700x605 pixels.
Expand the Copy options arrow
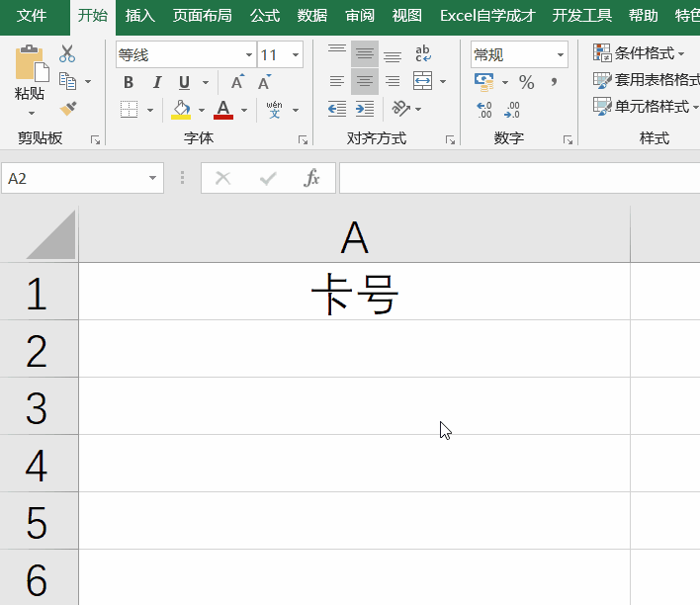click(x=88, y=82)
